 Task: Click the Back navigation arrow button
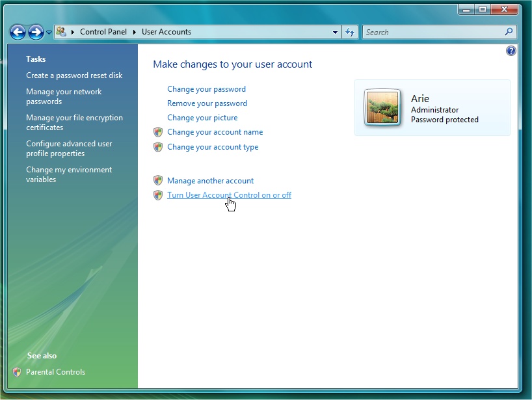[18, 32]
